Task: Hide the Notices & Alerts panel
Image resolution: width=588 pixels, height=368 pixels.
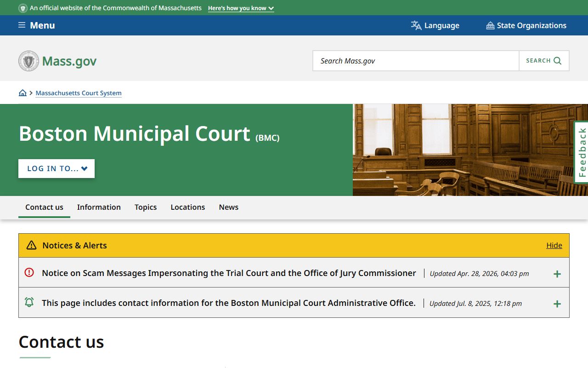Action: (554, 245)
